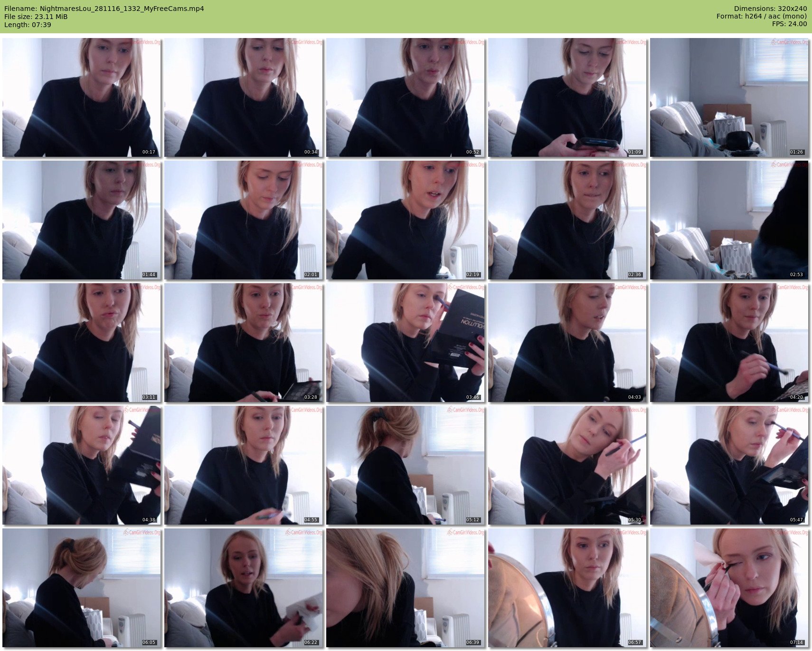The width and height of the screenshot is (812, 651).
Task: Open the frame timestamped 04:38
Action: [x=81, y=465]
